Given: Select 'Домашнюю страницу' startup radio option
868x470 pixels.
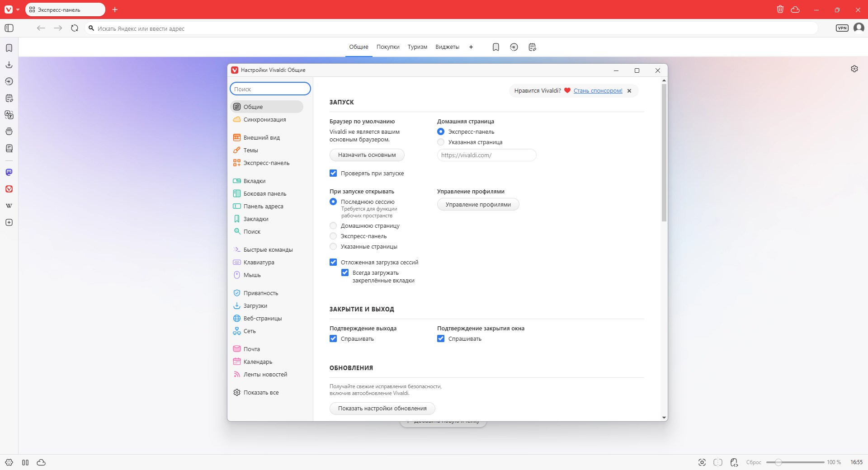Looking at the screenshot, I should click(333, 226).
